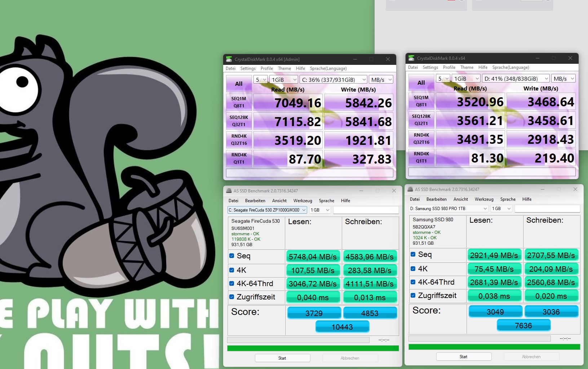588x369 pixels.
Task: Uncheck 4K test in Samsung AS SSD window
Action: pyautogui.click(x=413, y=268)
